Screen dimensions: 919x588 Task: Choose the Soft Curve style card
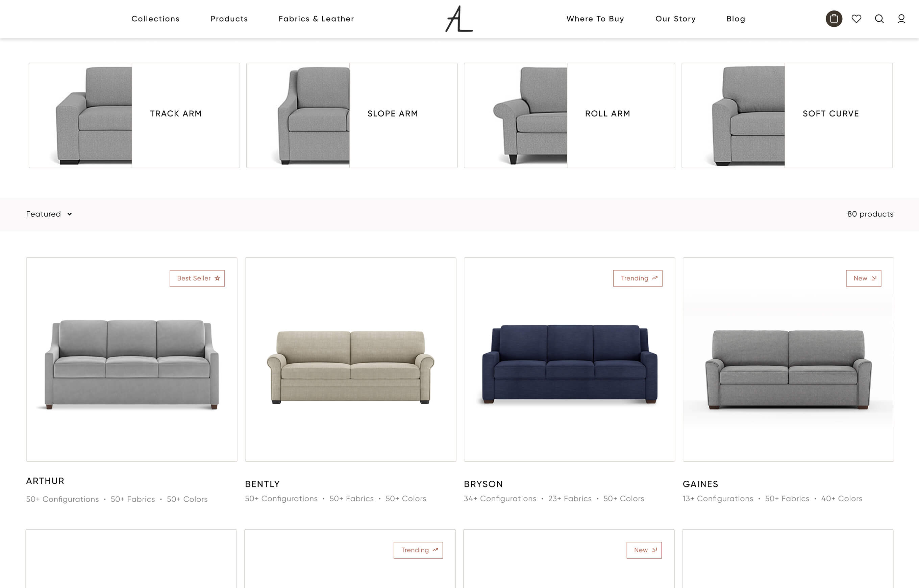(x=787, y=115)
